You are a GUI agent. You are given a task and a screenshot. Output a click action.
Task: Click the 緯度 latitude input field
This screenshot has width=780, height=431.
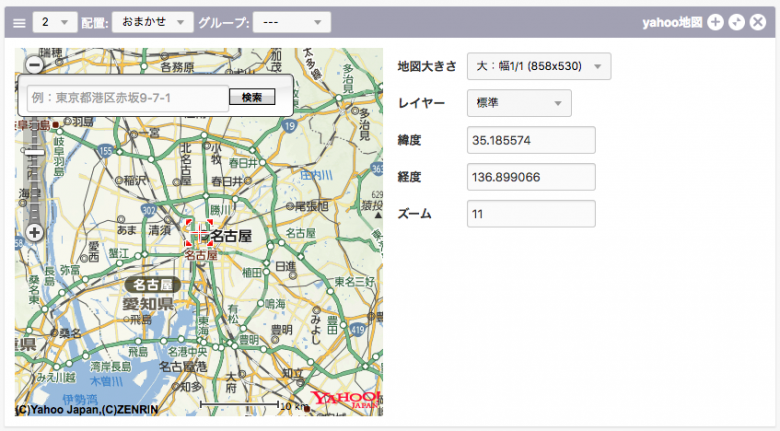[x=531, y=140]
